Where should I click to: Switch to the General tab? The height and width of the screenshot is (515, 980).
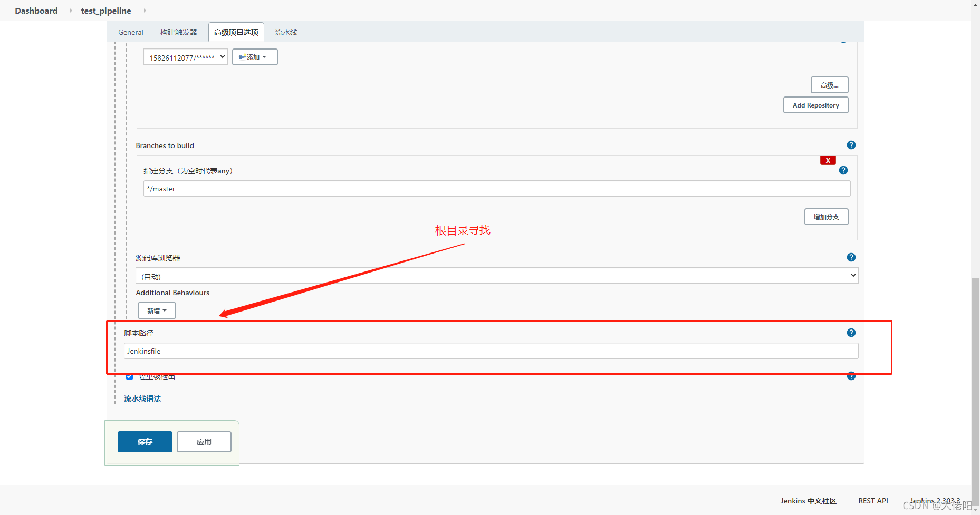[x=131, y=32]
